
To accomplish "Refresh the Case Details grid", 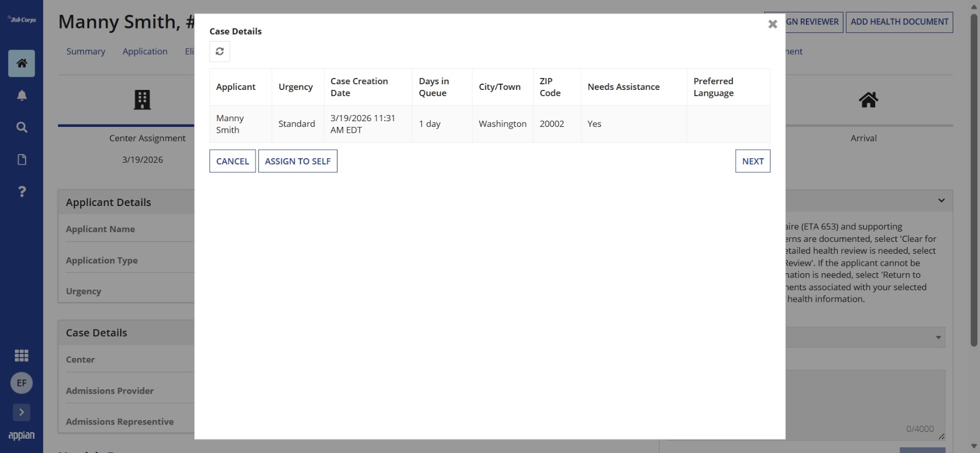I will coord(220,51).
